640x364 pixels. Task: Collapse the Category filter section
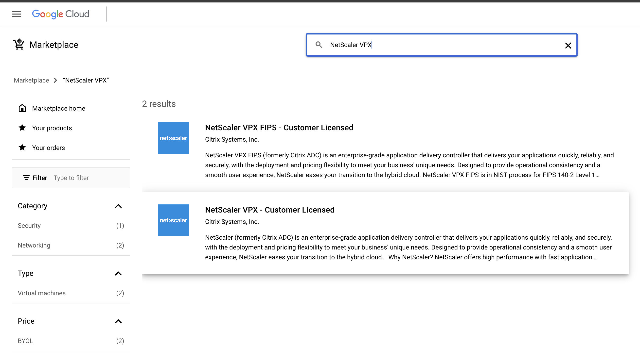click(x=118, y=206)
